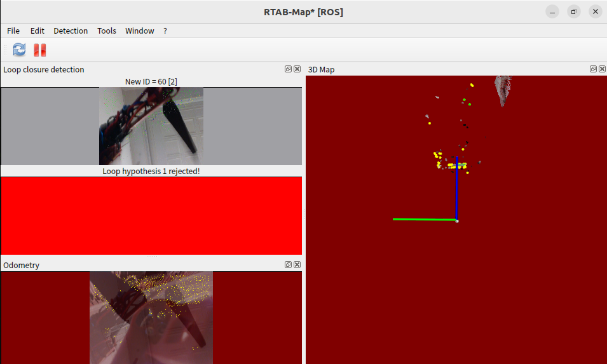
Task: Click the green axis in the 3D Map
Action: [x=425, y=219]
